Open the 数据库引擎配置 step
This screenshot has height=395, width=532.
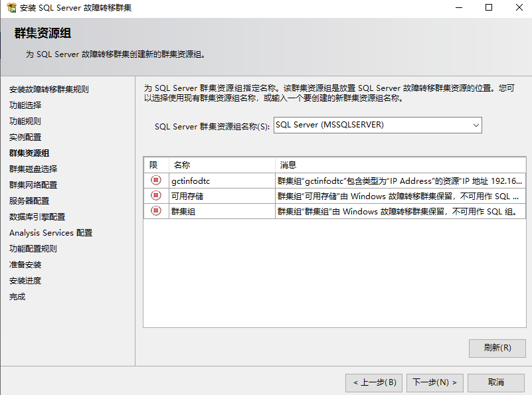[x=37, y=217]
